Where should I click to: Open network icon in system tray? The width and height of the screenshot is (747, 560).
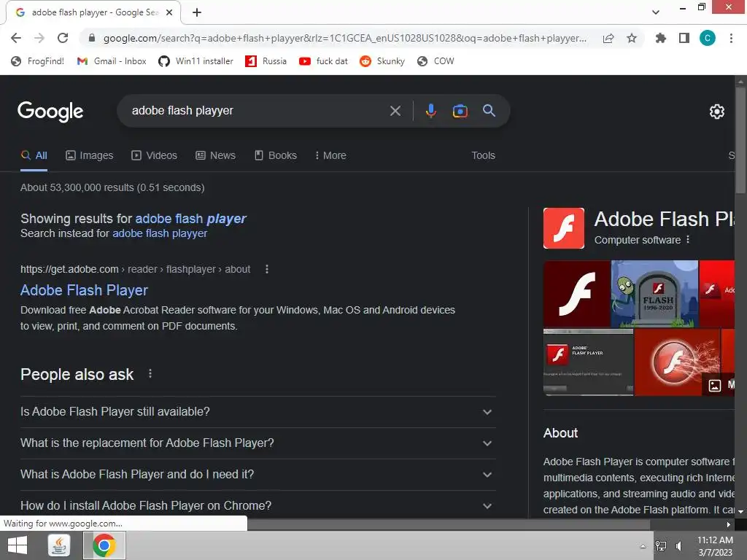point(661,545)
